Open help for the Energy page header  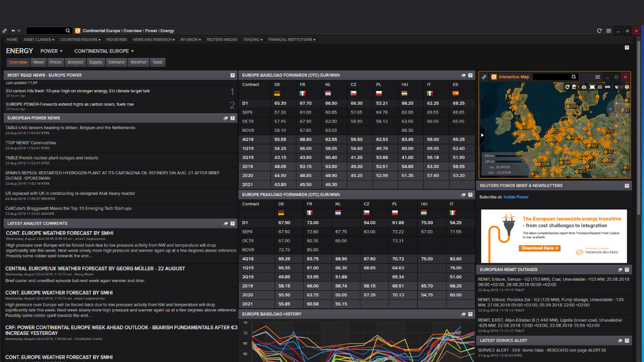tap(627, 47)
